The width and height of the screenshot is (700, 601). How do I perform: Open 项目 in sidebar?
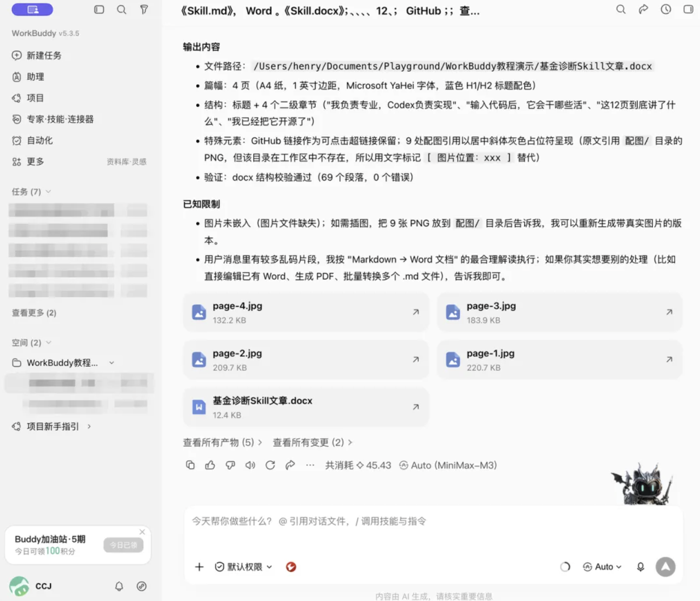(28, 98)
